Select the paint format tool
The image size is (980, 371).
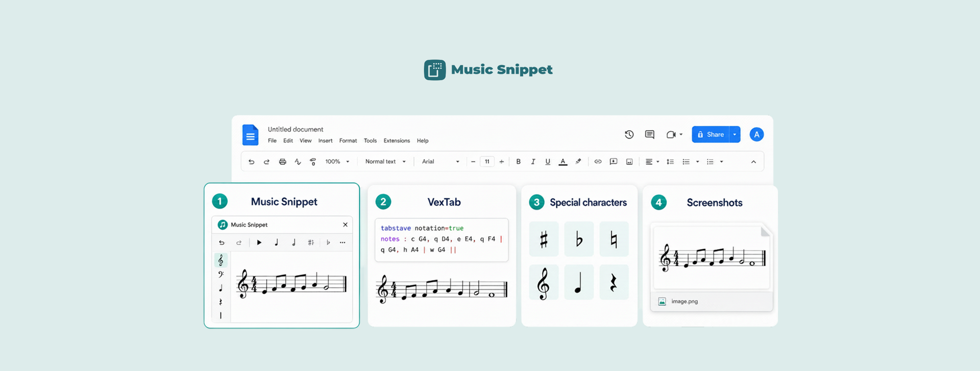[x=313, y=162]
